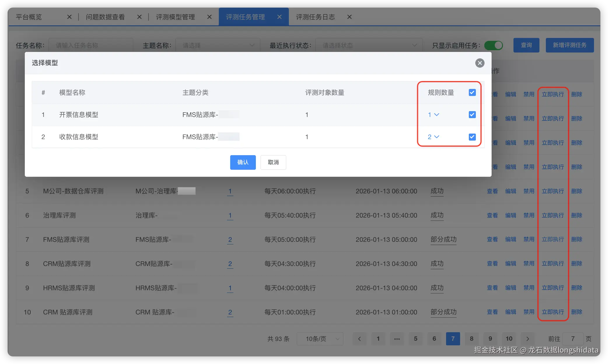This screenshot has height=364, width=608.
Task: Close the 问题数据查看 tab via X icon
Action: (139, 17)
